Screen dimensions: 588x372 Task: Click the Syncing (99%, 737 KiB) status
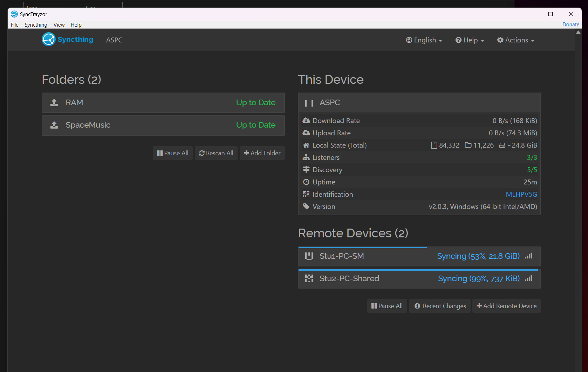point(479,279)
